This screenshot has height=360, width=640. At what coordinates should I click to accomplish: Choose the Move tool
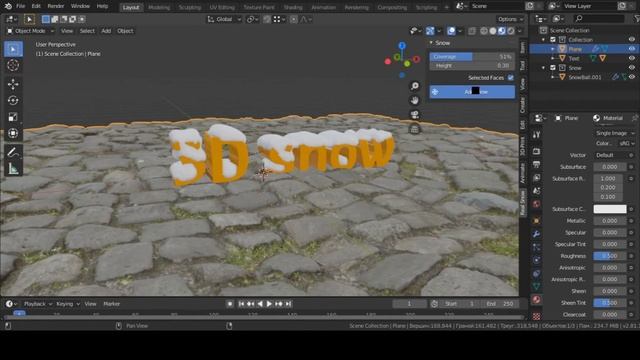pyautogui.click(x=13, y=84)
